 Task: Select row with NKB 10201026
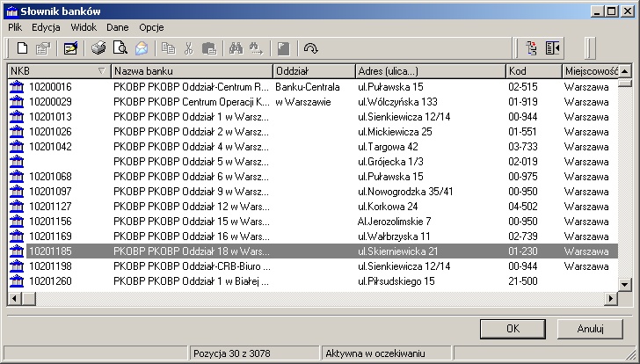tap(312, 131)
